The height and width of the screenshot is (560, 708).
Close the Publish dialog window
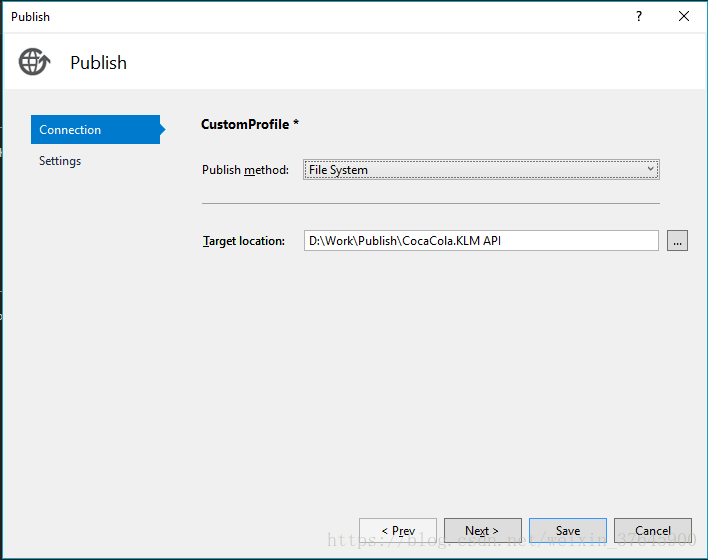pyautogui.click(x=684, y=16)
